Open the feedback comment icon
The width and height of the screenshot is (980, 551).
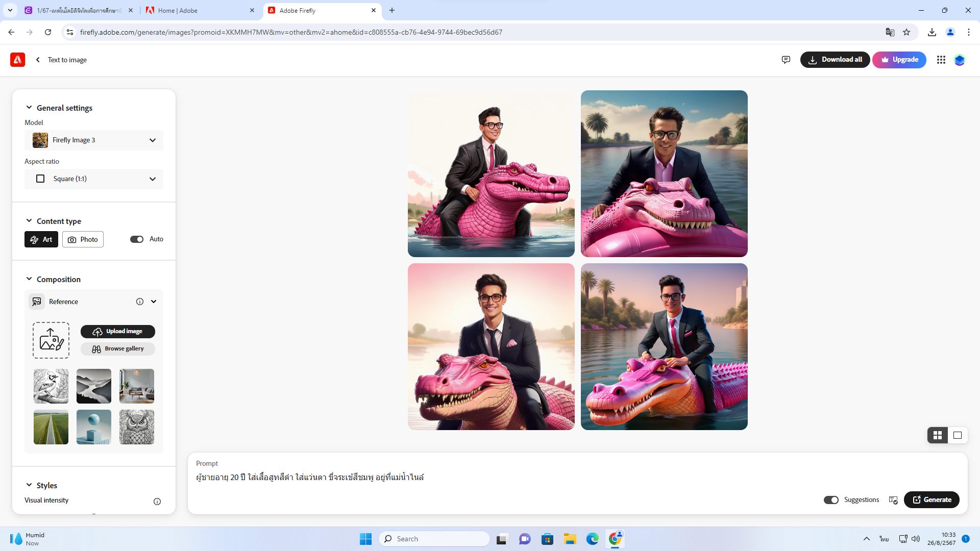pyautogui.click(x=786, y=60)
